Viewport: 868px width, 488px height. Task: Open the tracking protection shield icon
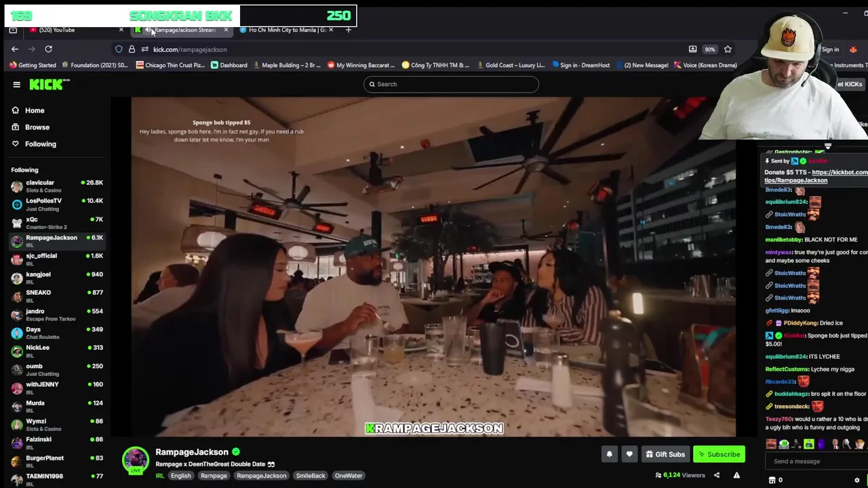pyautogui.click(x=119, y=49)
